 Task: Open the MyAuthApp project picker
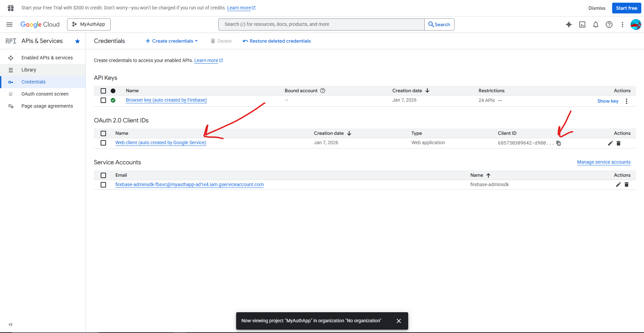coord(89,24)
